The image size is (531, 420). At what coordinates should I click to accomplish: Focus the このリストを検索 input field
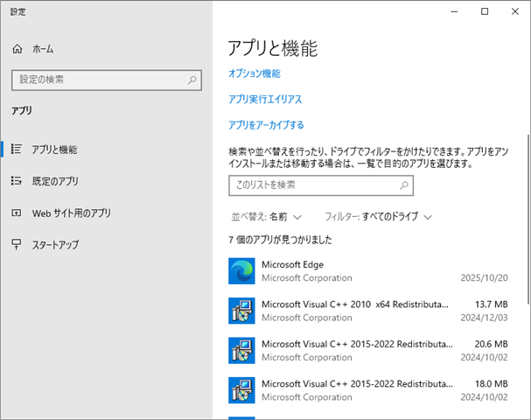[x=311, y=185]
